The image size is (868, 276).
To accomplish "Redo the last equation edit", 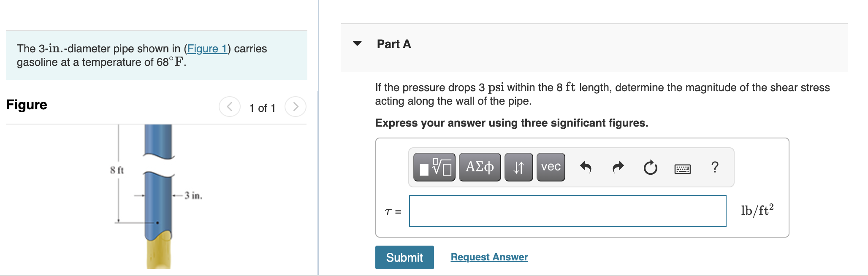I will (x=618, y=167).
